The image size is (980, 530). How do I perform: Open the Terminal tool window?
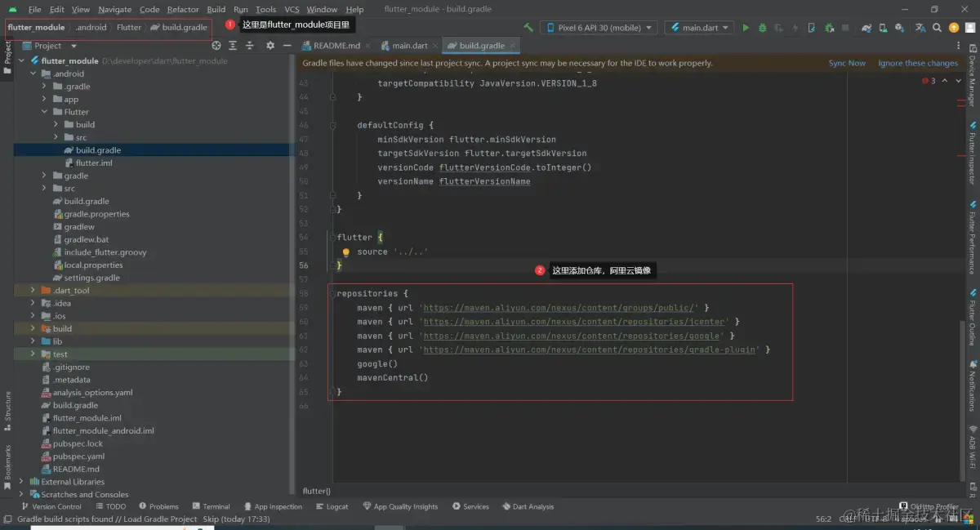click(211, 506)
